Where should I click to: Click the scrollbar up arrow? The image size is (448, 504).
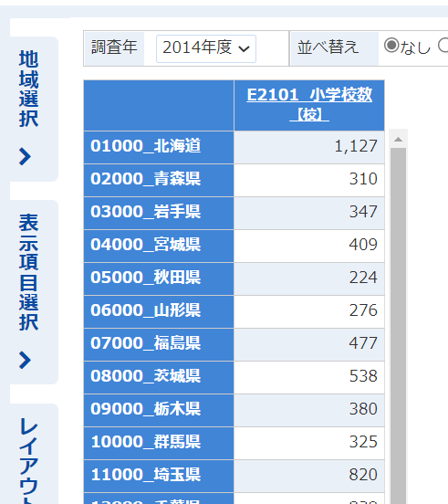(399, 139)
